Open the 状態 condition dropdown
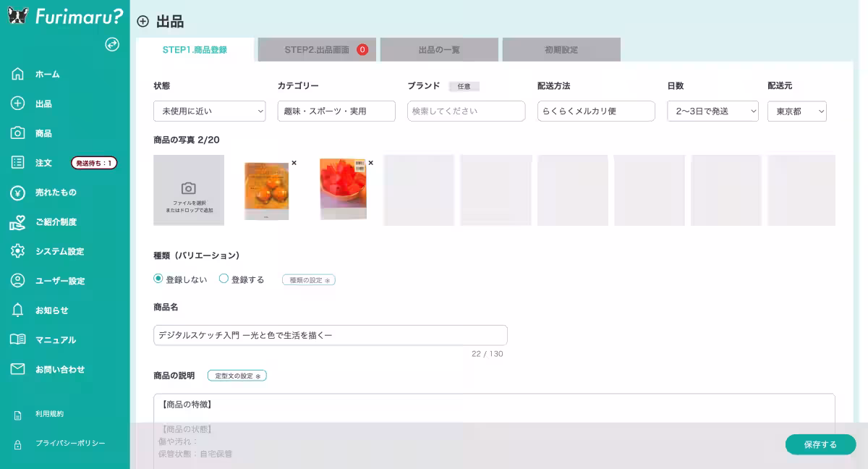868x469 pixels. point(209,111)
